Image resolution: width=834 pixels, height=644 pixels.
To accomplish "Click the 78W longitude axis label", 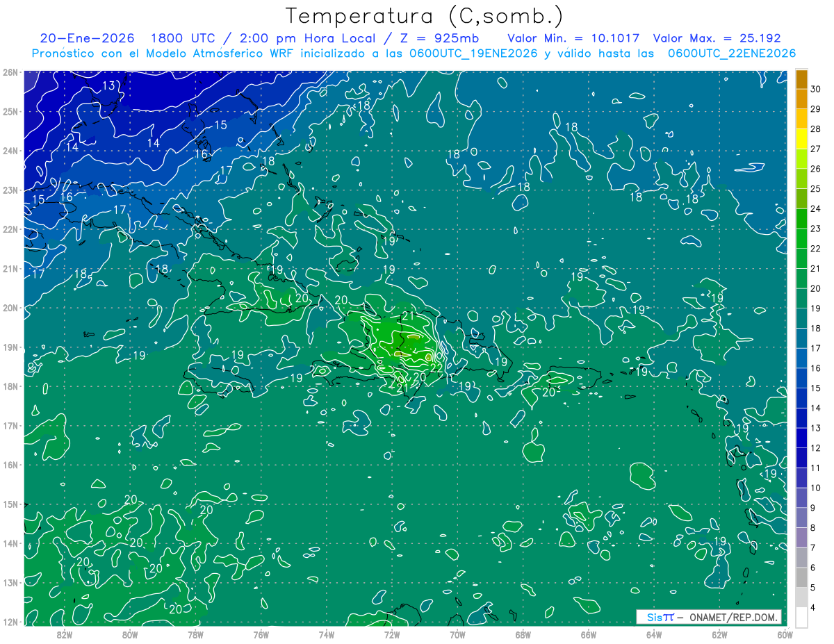I will 195,634.
